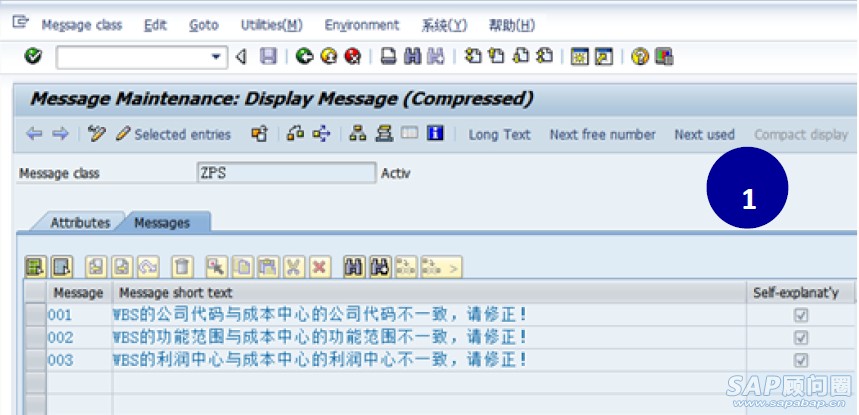Click the Long Text button
Viewport: 859px width, 415px height.
point(499,134)
